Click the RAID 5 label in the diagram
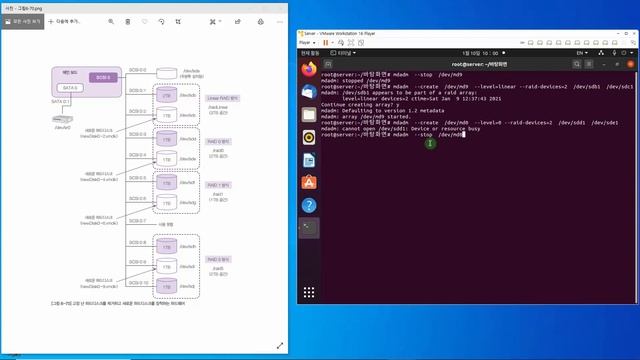The width and height of the screenshot is (640, 360). pyautogui.click(x=218, y=260)
